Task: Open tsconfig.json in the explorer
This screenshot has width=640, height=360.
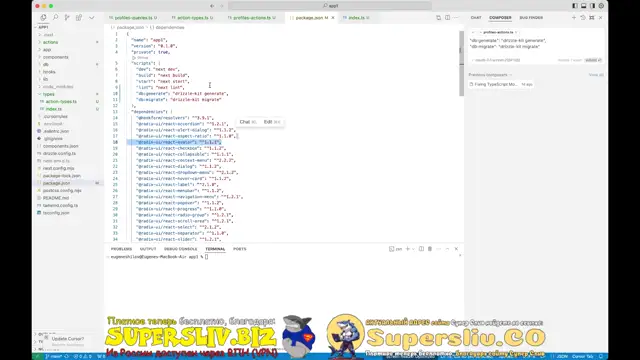Action: point(56,213)
